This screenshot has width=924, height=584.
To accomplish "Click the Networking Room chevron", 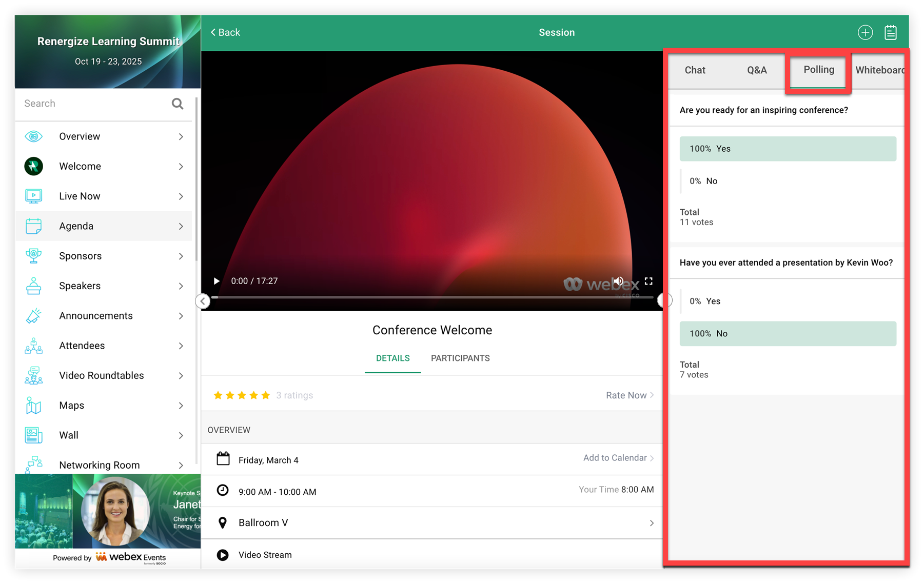I will [x=181, y=465].
